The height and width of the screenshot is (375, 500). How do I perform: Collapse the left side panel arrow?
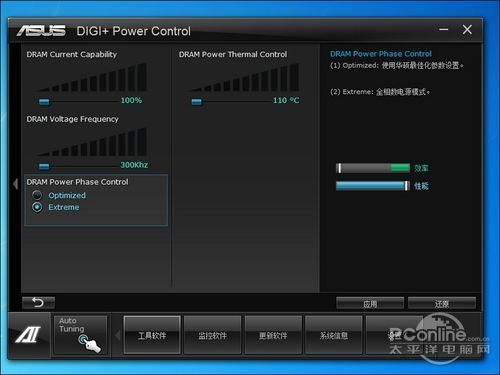pyautogui.click(x=15, y=184)
